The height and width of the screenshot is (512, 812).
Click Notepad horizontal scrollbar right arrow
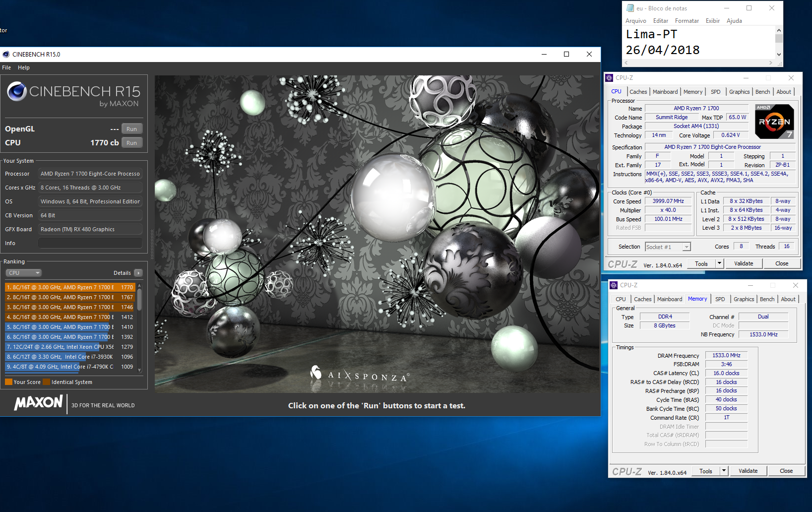(x=770, y=63)
